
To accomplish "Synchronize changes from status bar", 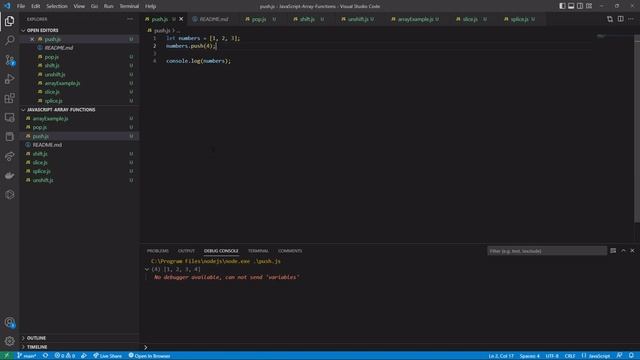I will point(45,356).
